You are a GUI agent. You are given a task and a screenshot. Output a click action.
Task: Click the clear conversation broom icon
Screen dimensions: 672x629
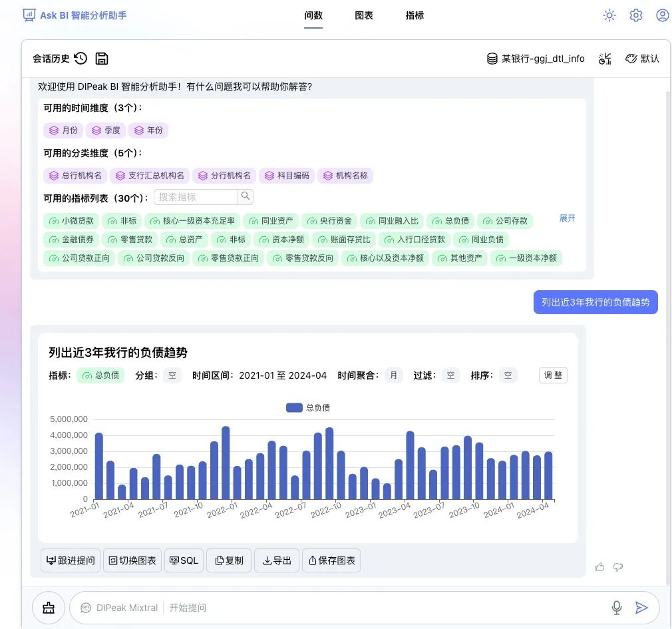click(49, 608)
